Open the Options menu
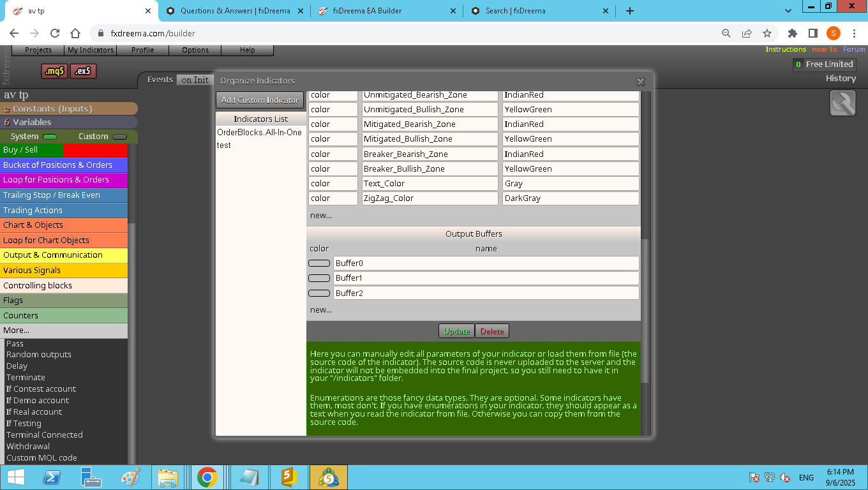Screen dimensions: 868x490 pos(195,50)
